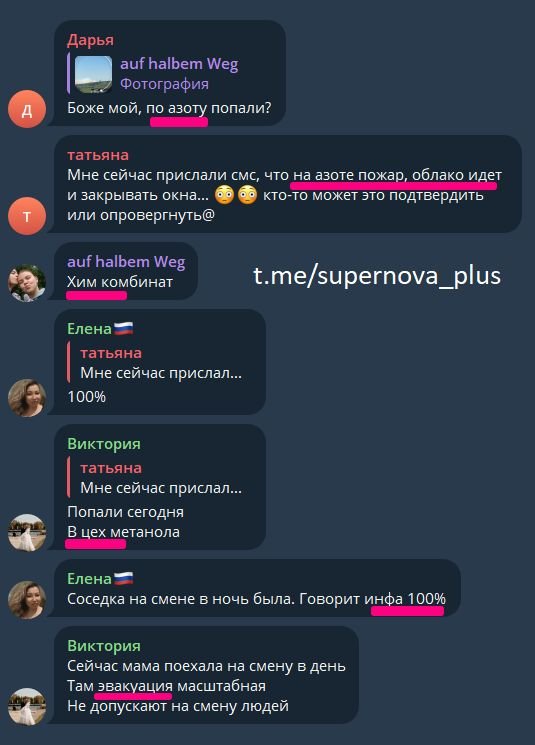Click татьяна's orange avatar with letter Т
The height and width of the screenshot is (745, 535).
point(27,216)
